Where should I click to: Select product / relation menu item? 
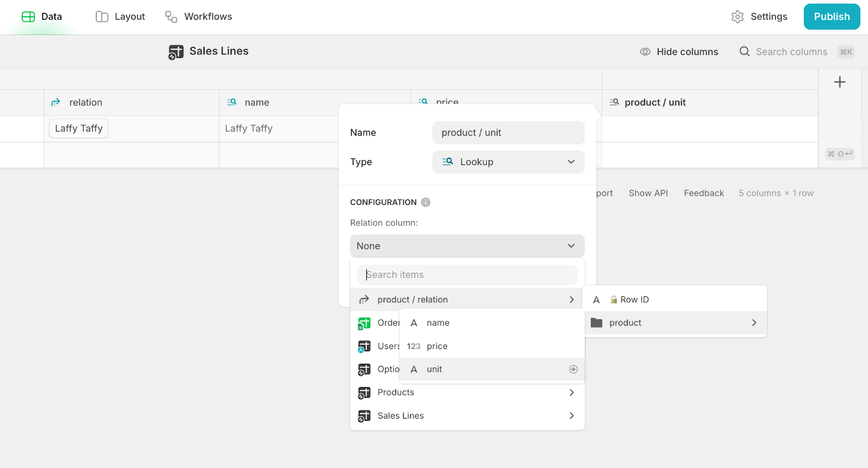tap(467, 300)
